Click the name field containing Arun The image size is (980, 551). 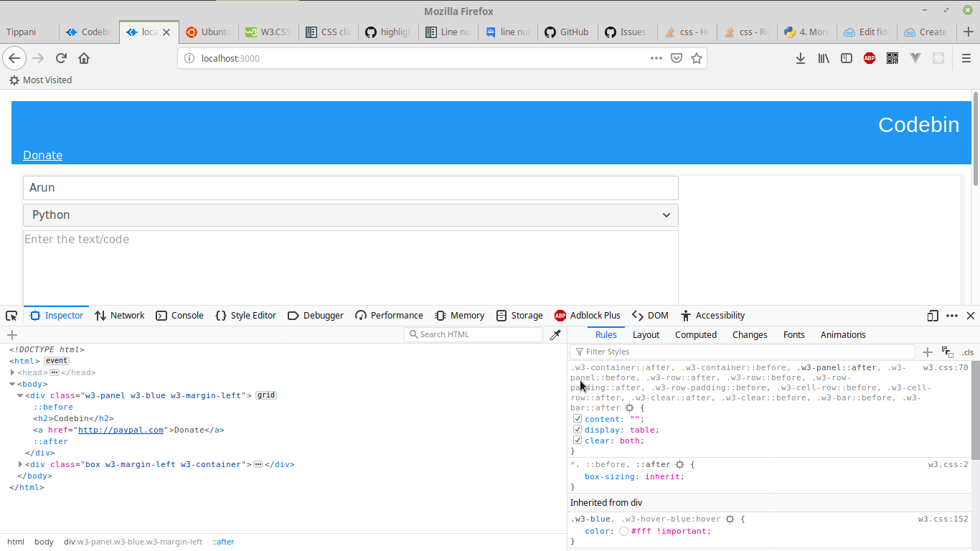pos(351,188)
